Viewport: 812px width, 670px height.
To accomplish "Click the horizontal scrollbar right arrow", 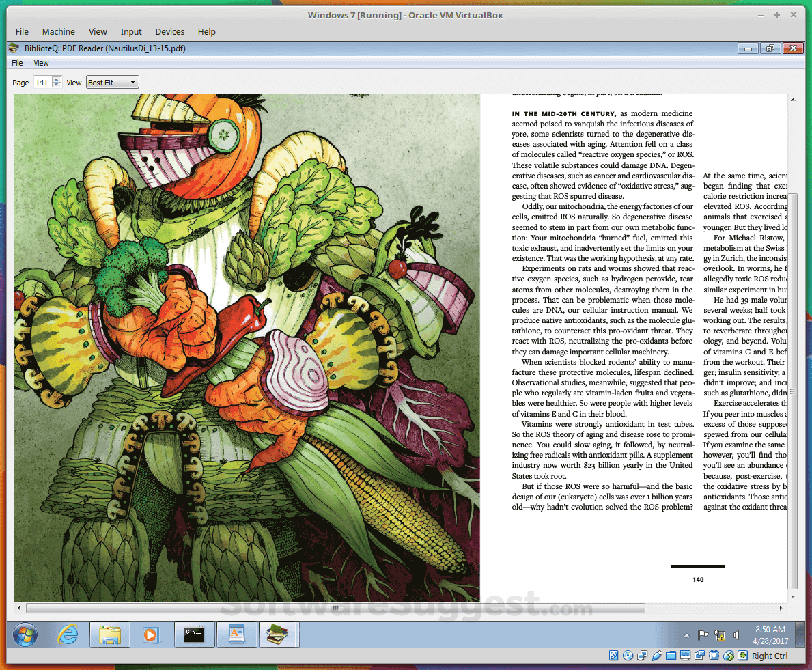I will pos(781,607).
